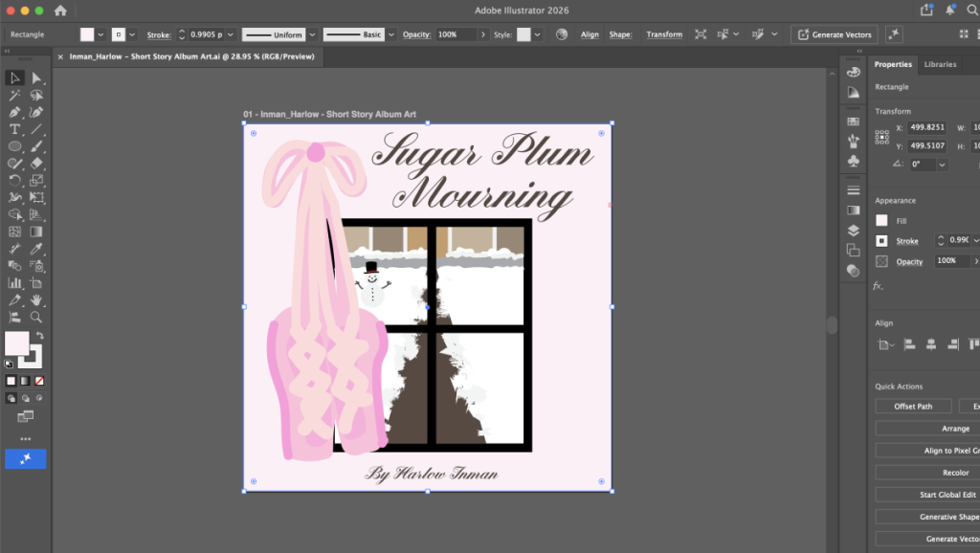
Task: Select the Gradient tool
Action: point(36,232)
